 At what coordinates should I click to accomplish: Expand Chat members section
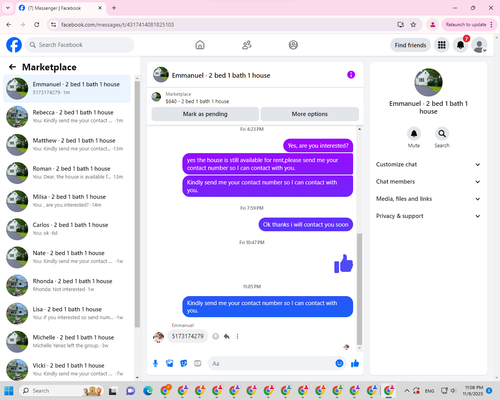click(428, 182)
